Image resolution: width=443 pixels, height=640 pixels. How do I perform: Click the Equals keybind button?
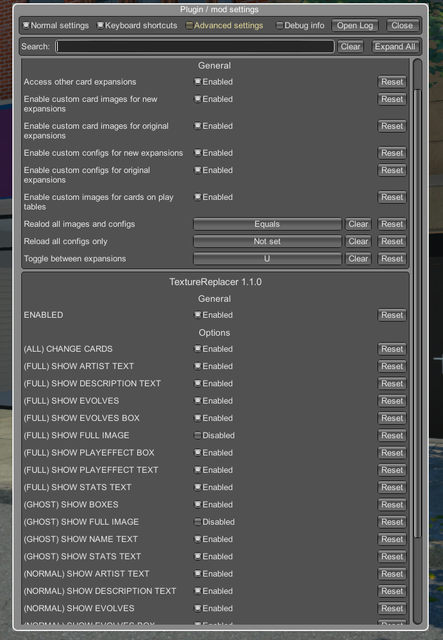coord(267,224)
